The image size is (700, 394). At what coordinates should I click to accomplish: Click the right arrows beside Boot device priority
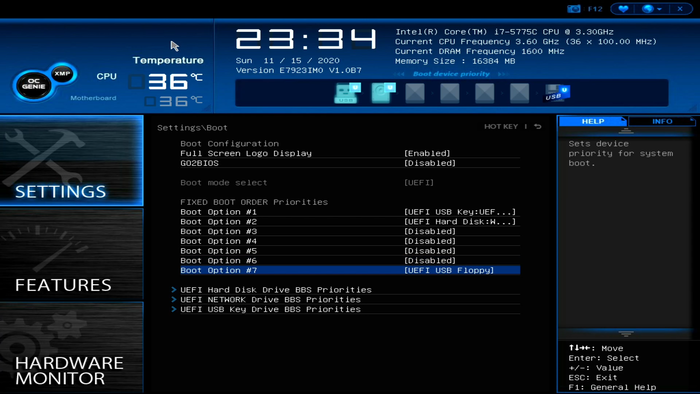pos(503,74)
